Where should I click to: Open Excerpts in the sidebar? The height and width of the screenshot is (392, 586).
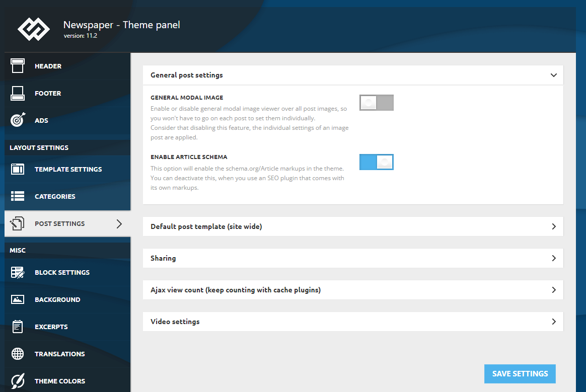[x=67, y=327]
